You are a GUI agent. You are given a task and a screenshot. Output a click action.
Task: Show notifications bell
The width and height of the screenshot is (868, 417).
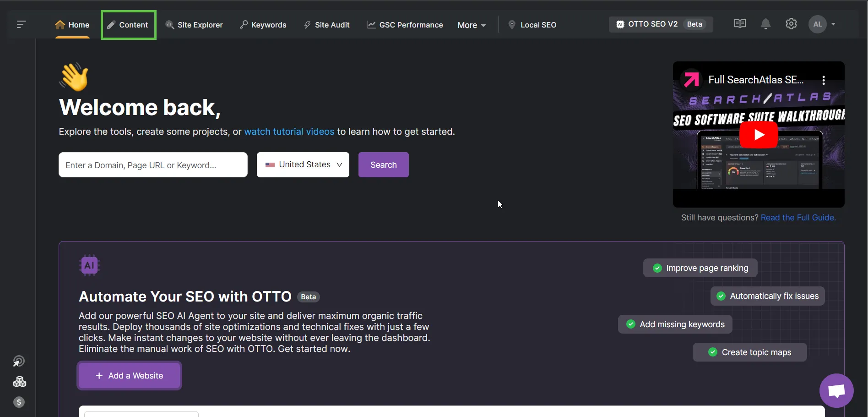coord(765,24)
